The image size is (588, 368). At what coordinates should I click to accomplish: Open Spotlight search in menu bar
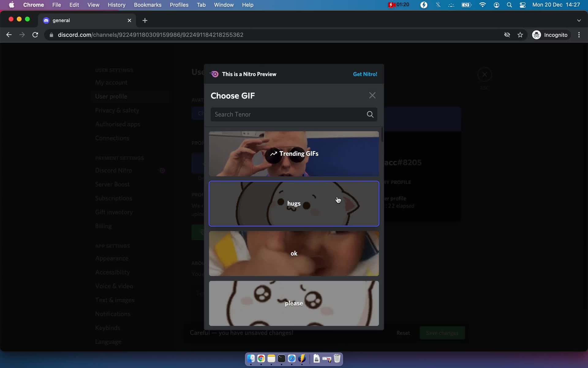tap(509, 5)
